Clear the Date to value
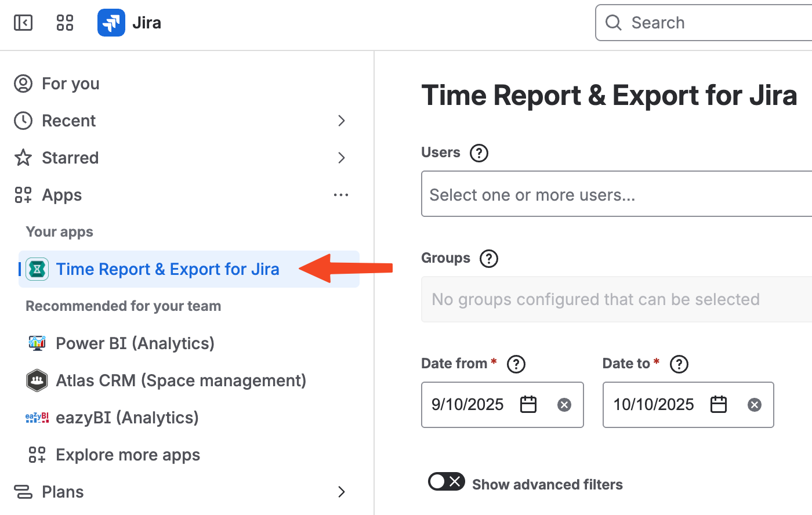This screenshot has height=515, width=812. pos(754,405)
